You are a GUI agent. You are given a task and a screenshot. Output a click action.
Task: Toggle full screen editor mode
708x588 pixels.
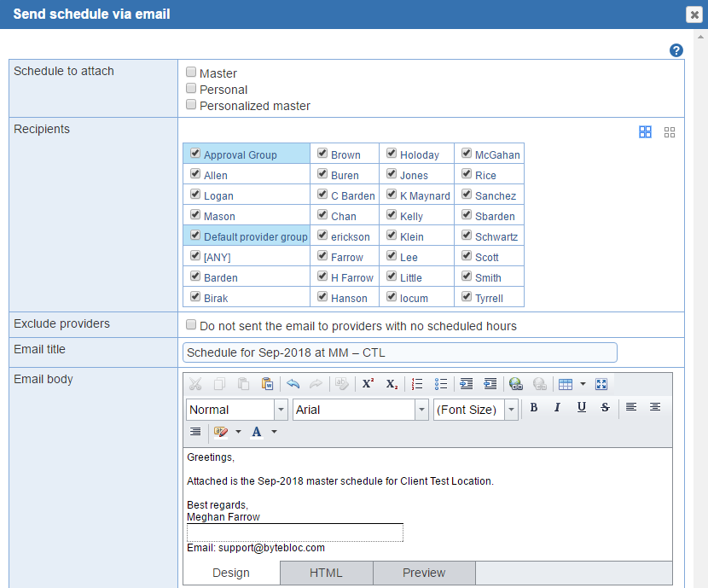pos(601,384)
